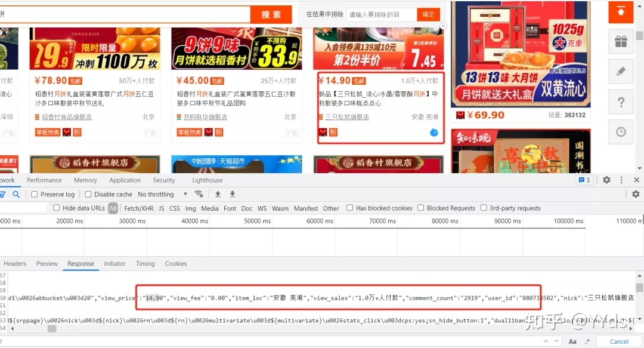644x348 pixels.
Task: Filter requests by Media
Action: [x=210, y=208]
